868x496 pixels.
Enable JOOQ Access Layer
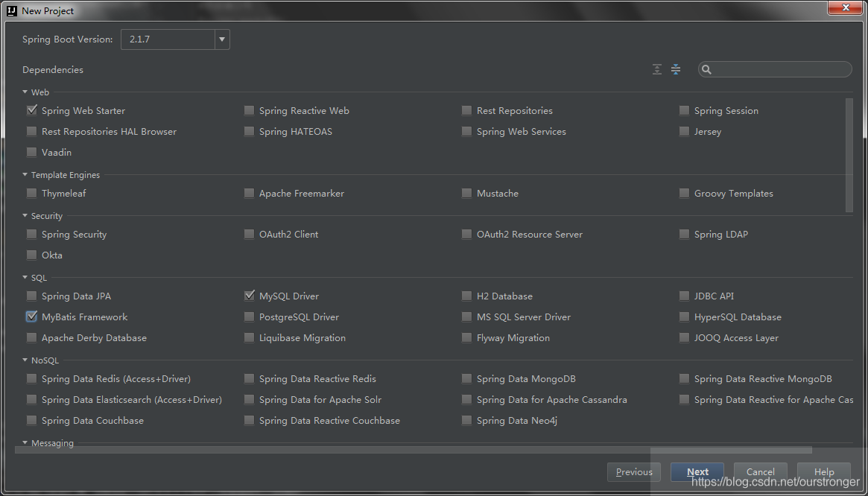click(684, 337)
